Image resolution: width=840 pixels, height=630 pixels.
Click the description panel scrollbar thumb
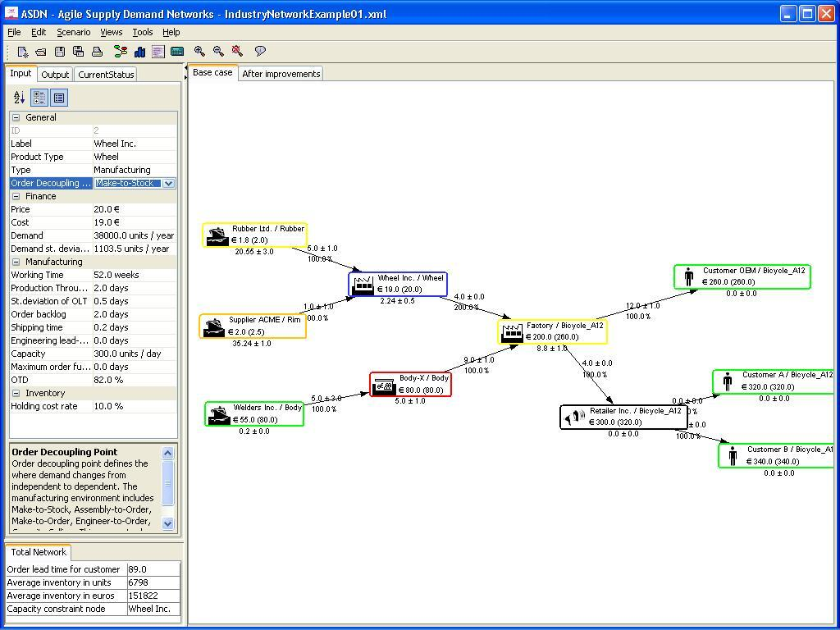click(167, 482)
